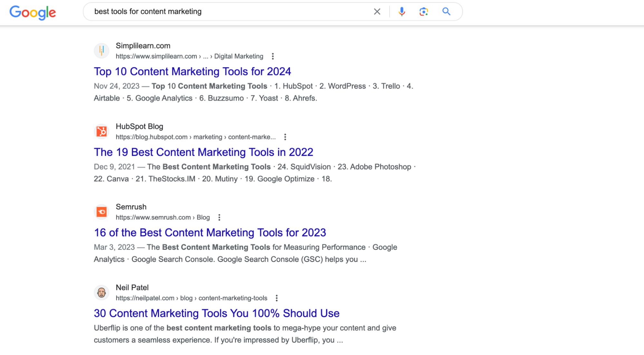Click the Google logo
644x355 pixels.
tap(33, 13)
